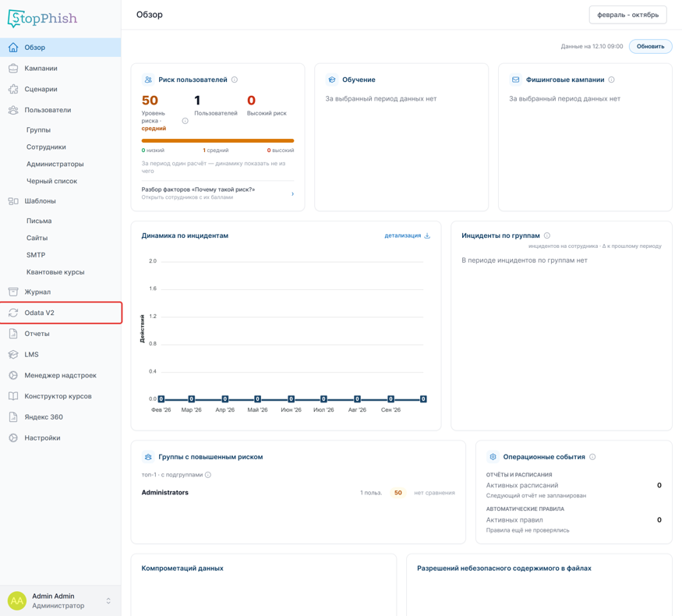
Task: Open Квантовые курсы in sidebar
Action: click(55, 272)
